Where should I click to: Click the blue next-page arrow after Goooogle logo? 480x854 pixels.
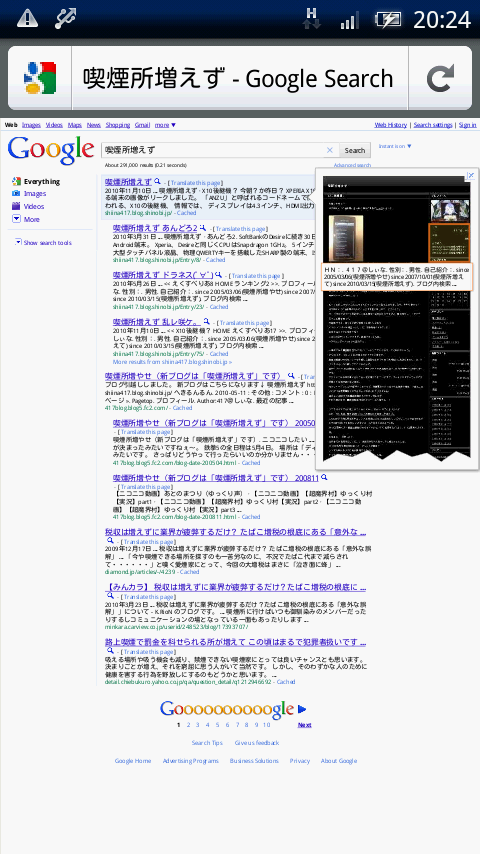(x=302, y=709)
